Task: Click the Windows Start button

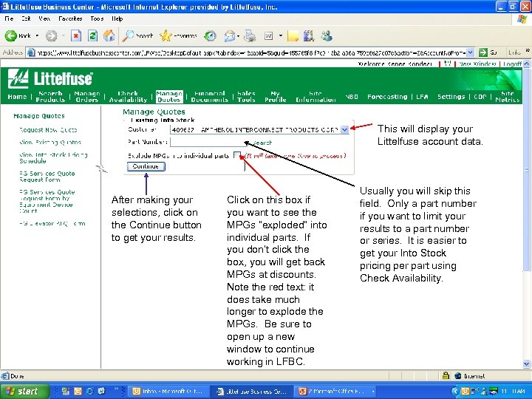Action: coord(24,391)
